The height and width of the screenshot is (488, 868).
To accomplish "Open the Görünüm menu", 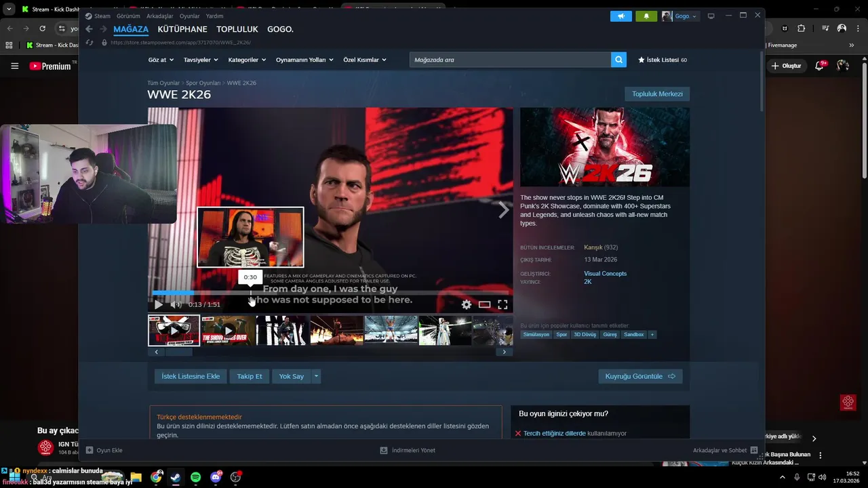I will [x=128, y=16].
